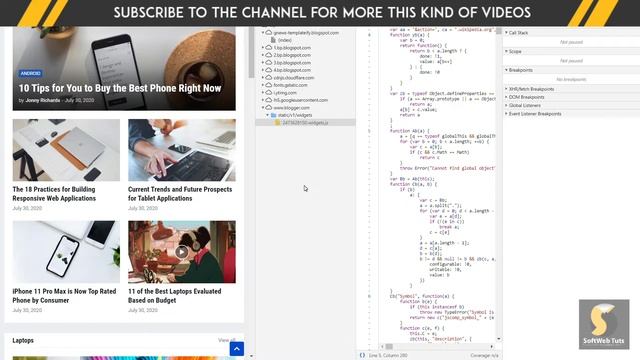The height and width of the screenshot is (360, 640).
Task: Collapse the static/v1/widgets folder
Action: [x=268, y=115]
